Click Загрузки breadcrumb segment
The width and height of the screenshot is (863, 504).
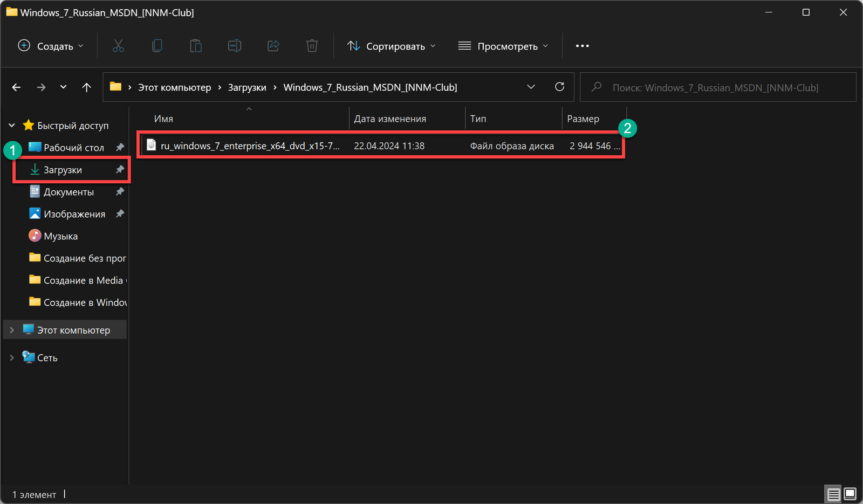(x=247, y=87)
